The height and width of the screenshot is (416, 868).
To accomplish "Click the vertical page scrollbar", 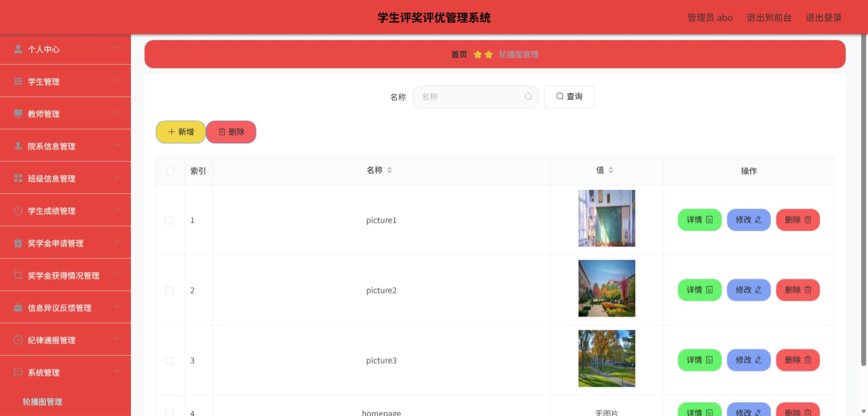I will [864, 200].
